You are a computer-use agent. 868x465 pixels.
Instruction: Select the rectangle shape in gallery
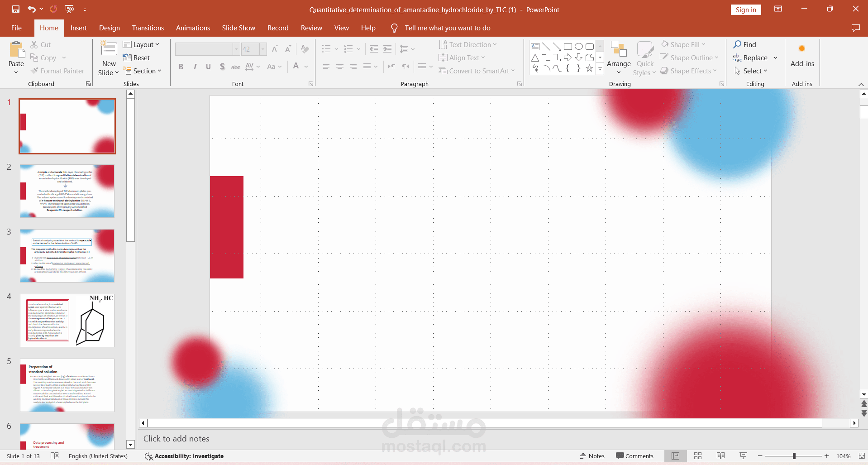click(568, 47)
